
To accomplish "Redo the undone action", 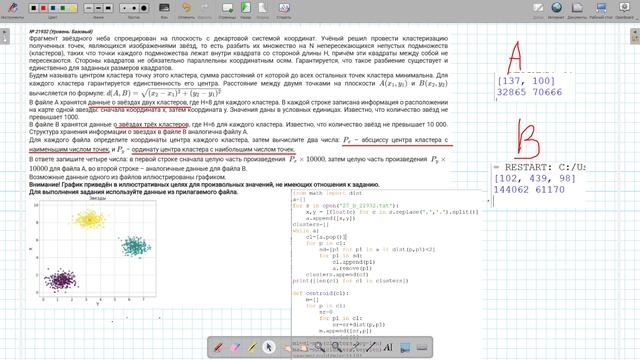I will click(x=205, y=10).
